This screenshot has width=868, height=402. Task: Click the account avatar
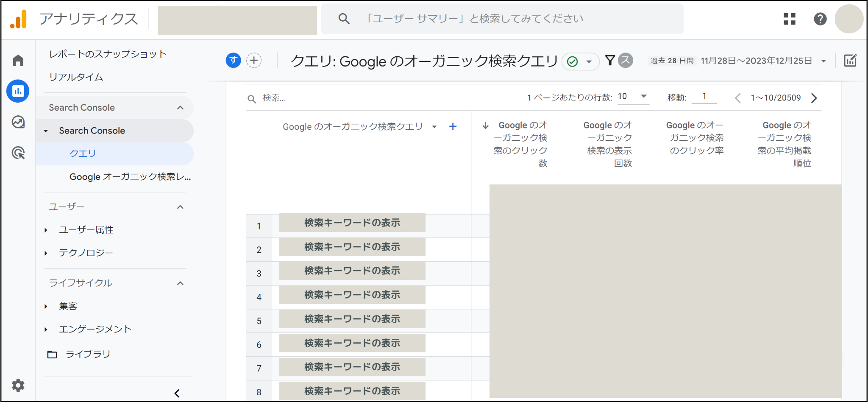pos(849,19)
